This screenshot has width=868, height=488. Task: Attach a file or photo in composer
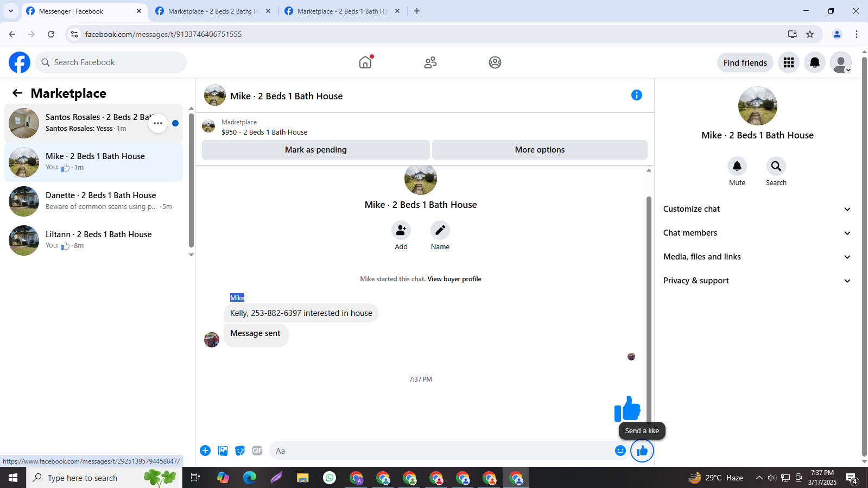[223, 451]
